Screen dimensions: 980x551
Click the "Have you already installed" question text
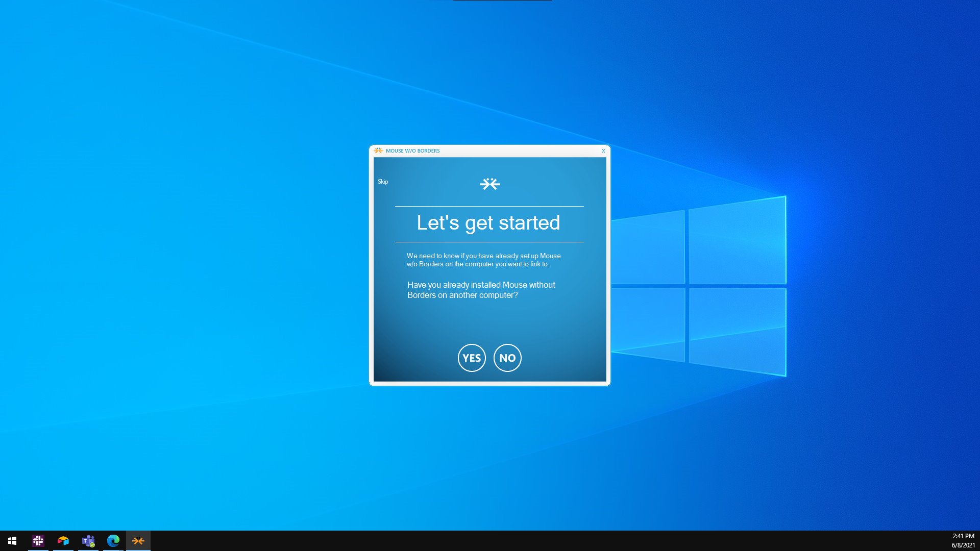click(x=481, y=290)
